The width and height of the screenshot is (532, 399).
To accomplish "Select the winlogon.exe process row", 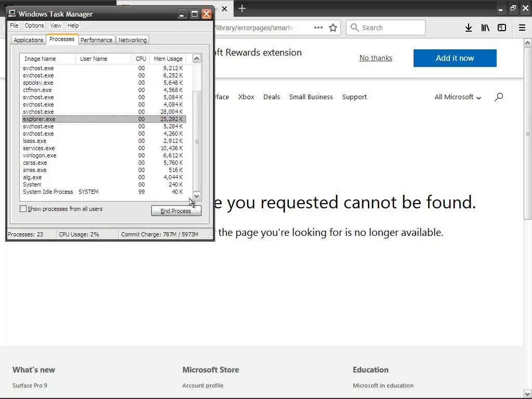I will point(104,155).
